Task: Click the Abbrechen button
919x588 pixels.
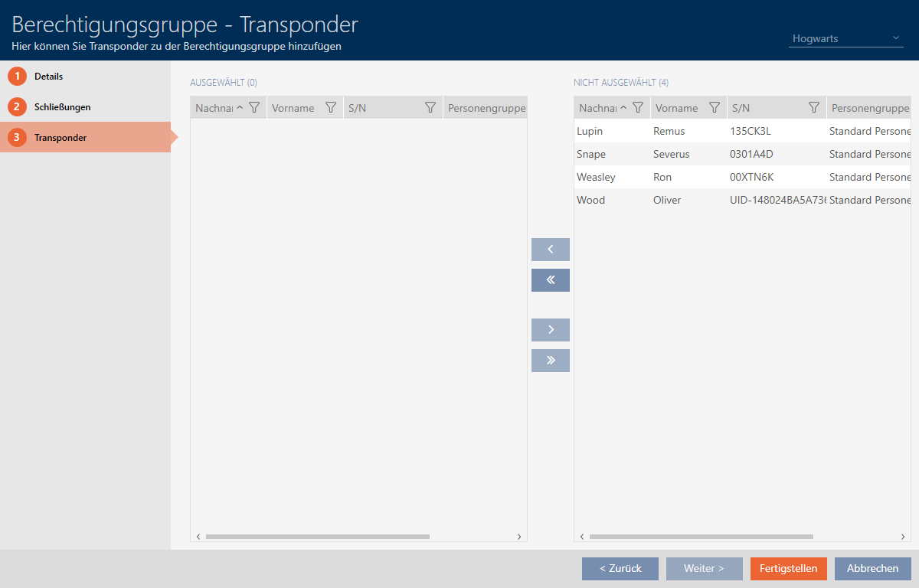Action: 872,569
